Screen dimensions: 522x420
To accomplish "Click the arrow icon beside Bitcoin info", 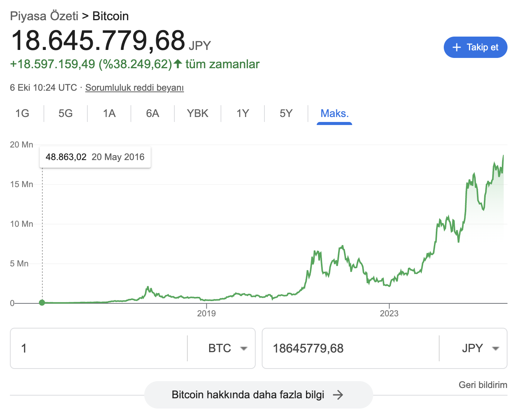I will (338, 395).
